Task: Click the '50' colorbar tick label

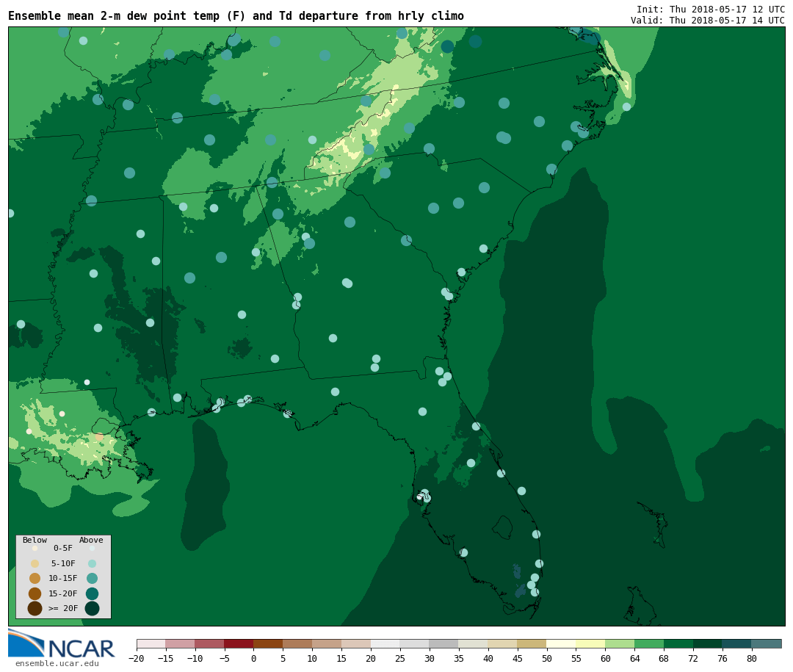Action: coord(547,658)
